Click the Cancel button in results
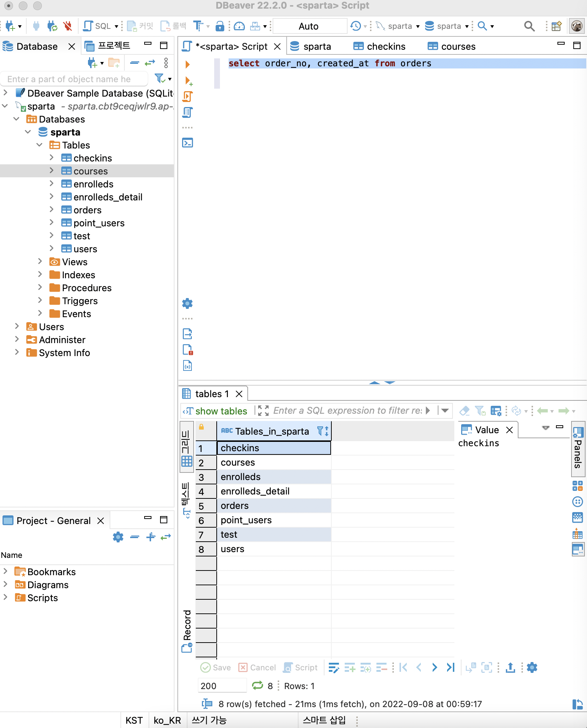This screenshot has height=728, width=587. click(x=257, y=667)
